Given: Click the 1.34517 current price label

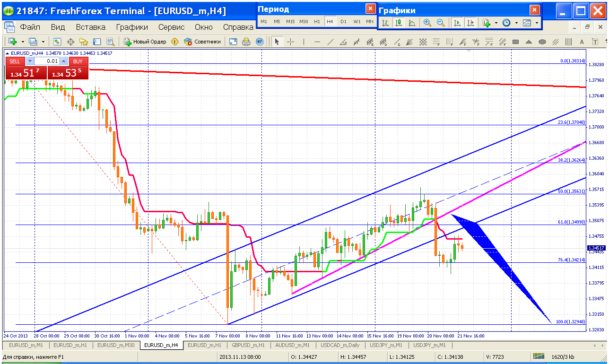Looking at the screenshot, I should pos(595,248).
